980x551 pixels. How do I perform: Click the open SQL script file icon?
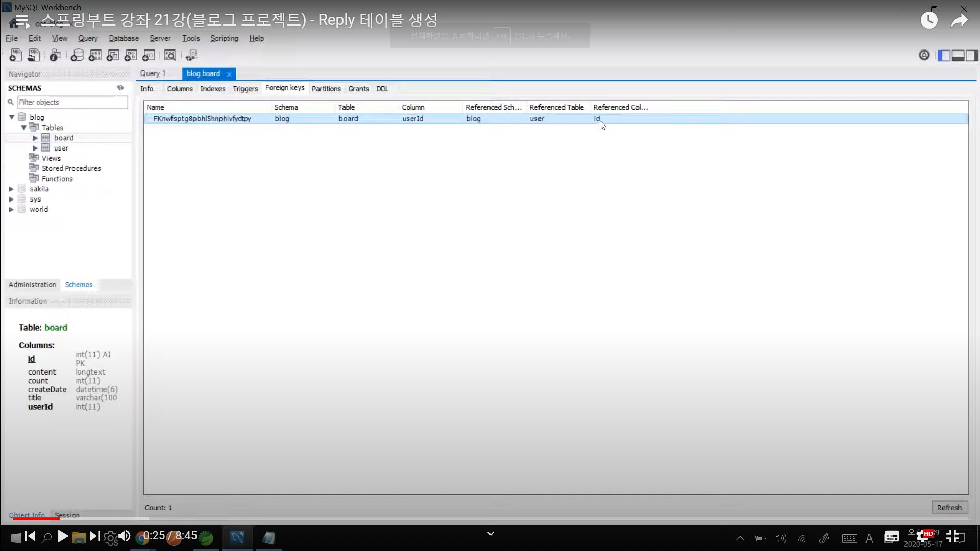point(34,55)
